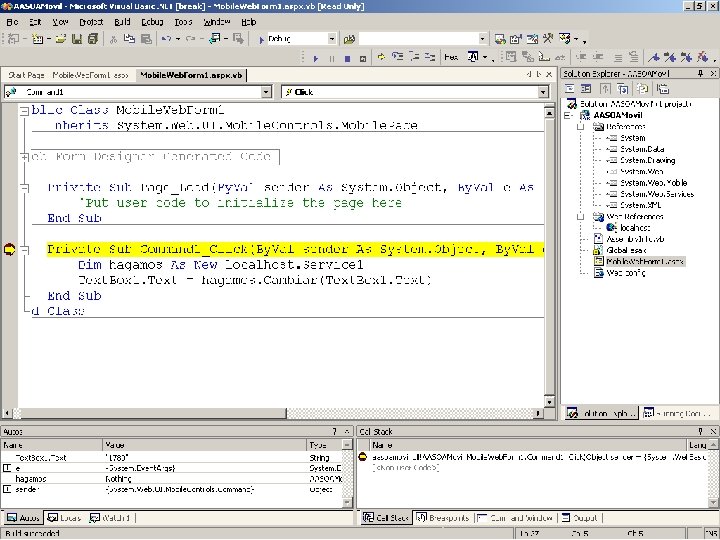Click View Designer icon in Solution Explorer
Image resolution: width=720 pixels, height=540 pixels.
pos(586,89)
